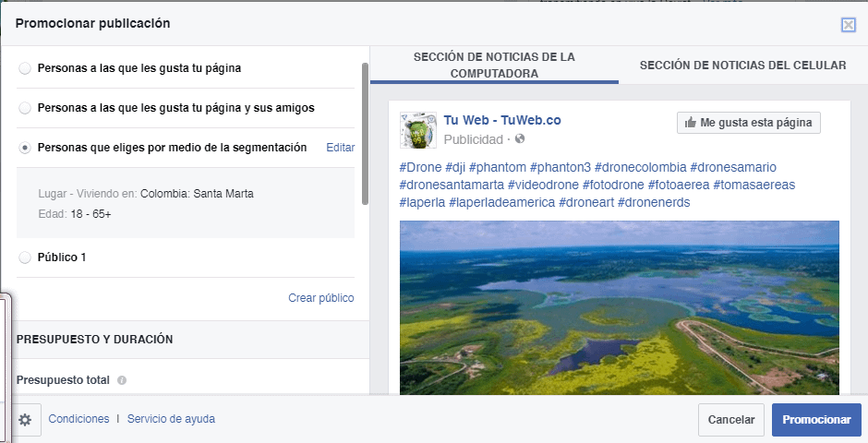This screenshot has width=868, height=443.
Task: Select Personas a las que les gusta tu página y sus amigos
Action: tap(25, 108)
